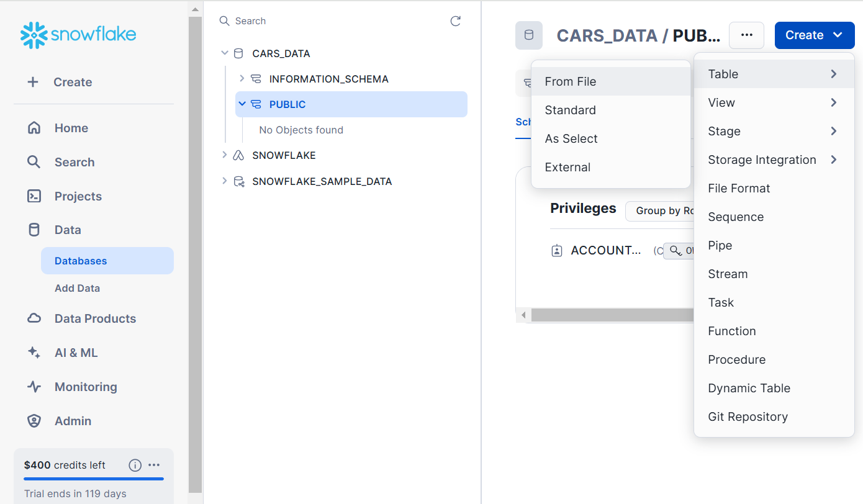Select Dynamic Table in Create menu
The image size is (863, 504).
[x=774, y=388]
